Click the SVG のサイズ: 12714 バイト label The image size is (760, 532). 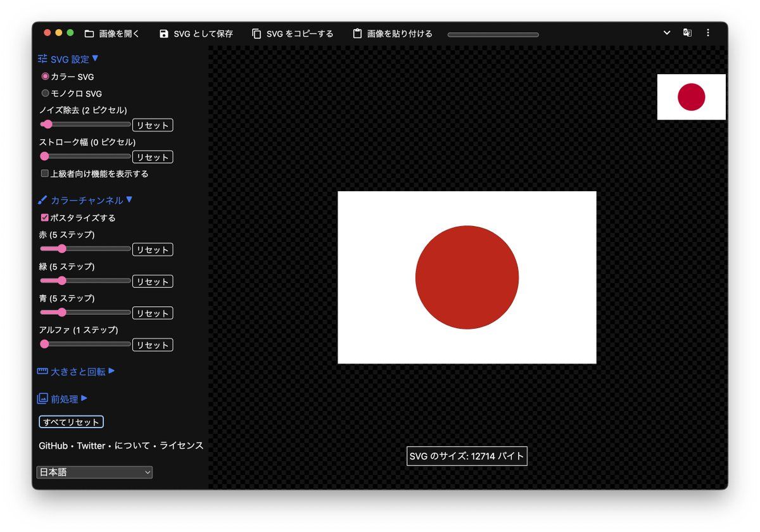click(467, 456)
